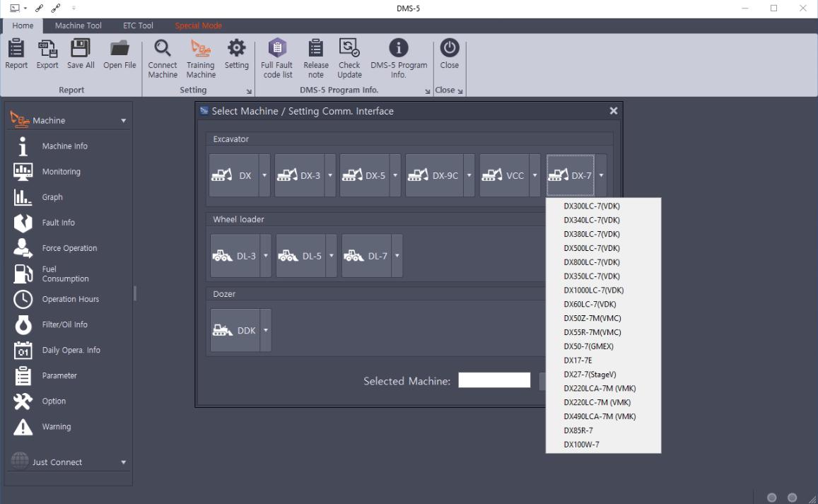Open the DDK dozer dropdown arrow
This screenshot has width=818, height=504.
tap(266, 330)
